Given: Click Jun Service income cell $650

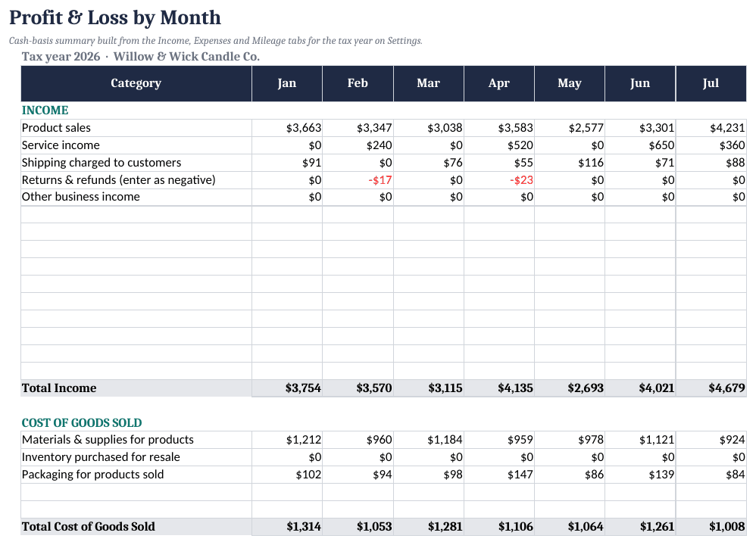Looking at the screenshot, I should (640, 145).
